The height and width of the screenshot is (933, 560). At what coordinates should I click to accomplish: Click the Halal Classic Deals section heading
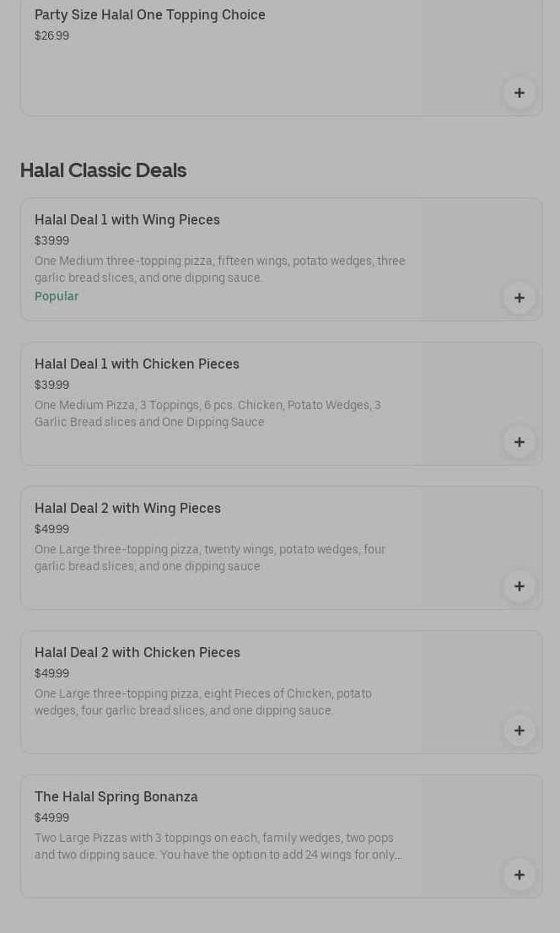click(103, 170)
